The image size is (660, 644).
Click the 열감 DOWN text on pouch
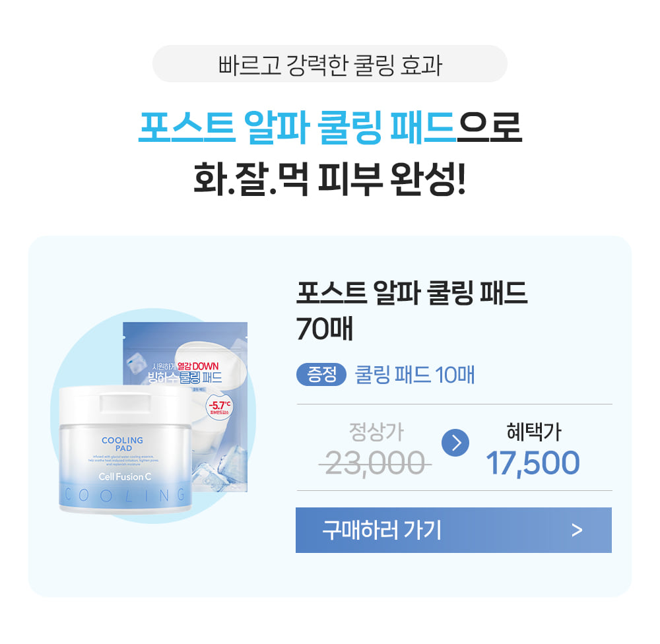[198, 366]
